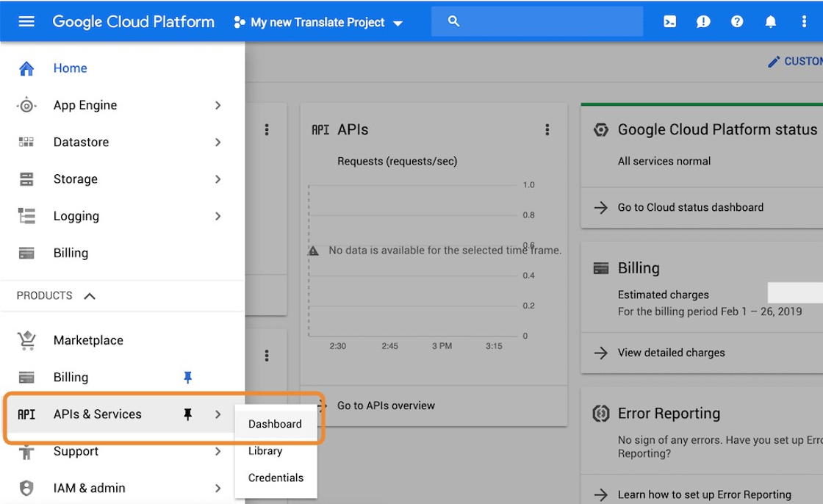823x504 pixels.
Task: Click the API glyph in the APIs card header
Action: coord(320,130)
